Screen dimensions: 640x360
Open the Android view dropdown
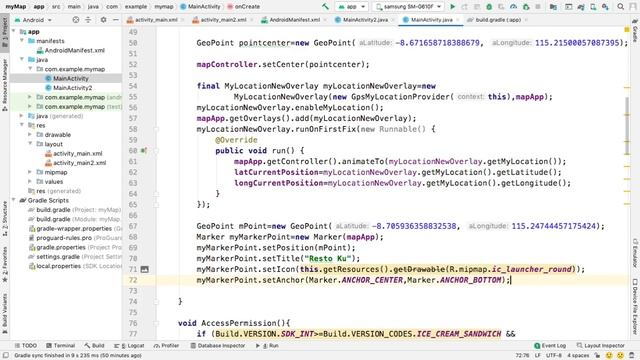pos(33,20)
